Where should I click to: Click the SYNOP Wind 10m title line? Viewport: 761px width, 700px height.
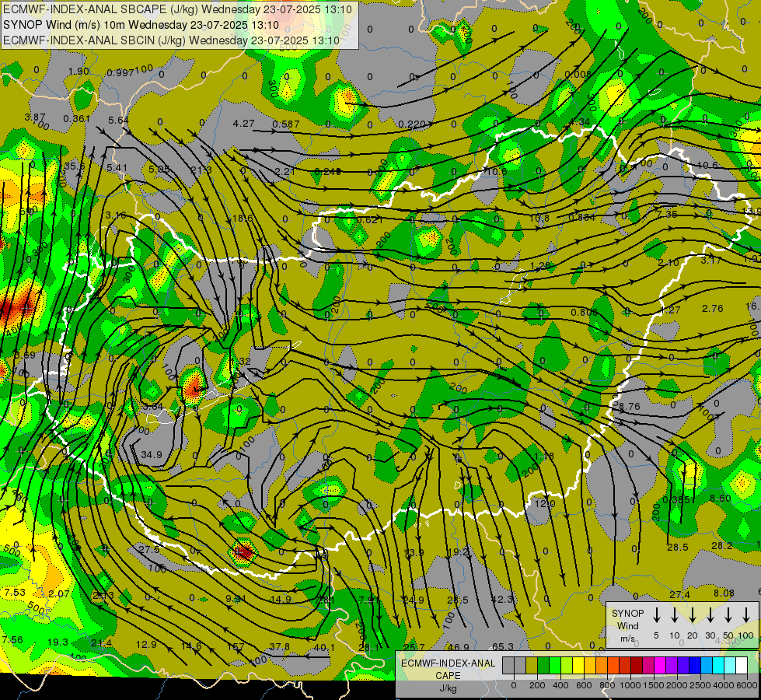click(x=141, y=25)
